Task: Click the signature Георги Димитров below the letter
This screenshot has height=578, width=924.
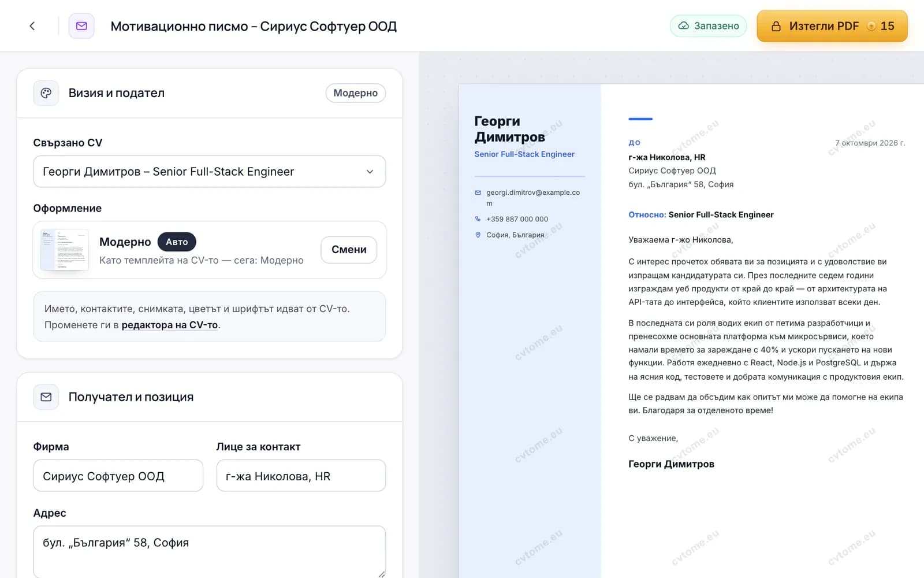Action: pos(672,464)
